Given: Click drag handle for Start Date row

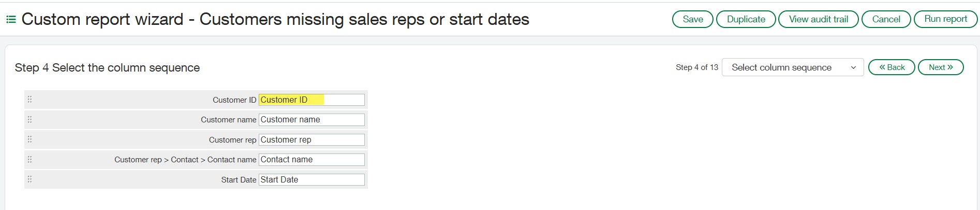Looking at the screenshot, I should click(x=29, y=179).
